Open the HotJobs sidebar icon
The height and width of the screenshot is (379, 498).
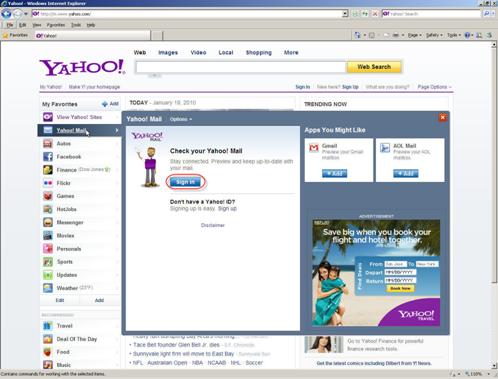point(48,209)
